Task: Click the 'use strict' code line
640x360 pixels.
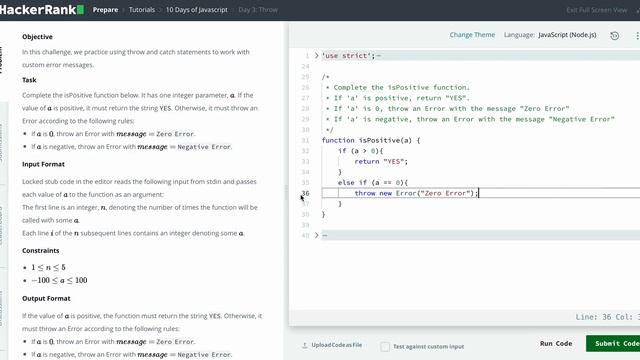Action: [348, 56]
